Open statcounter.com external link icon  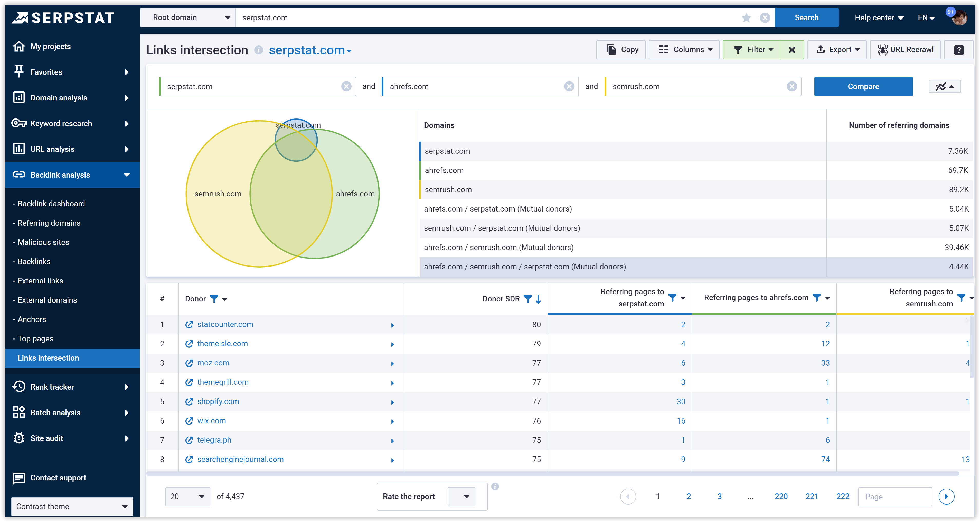point(189,325)
